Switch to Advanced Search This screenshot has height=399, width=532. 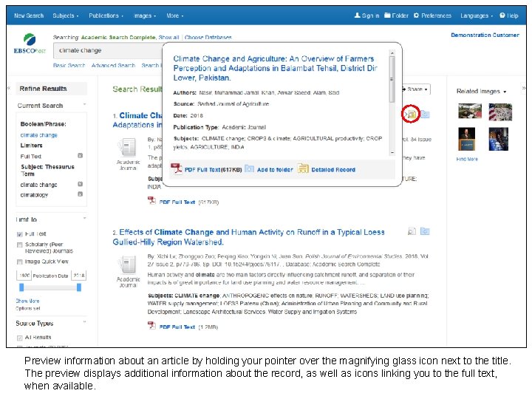pos(113,65)
